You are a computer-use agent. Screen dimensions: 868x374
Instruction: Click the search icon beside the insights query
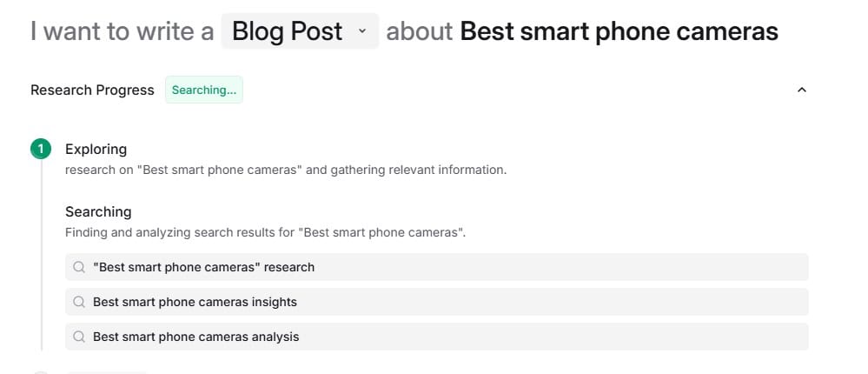coord(79,302)
